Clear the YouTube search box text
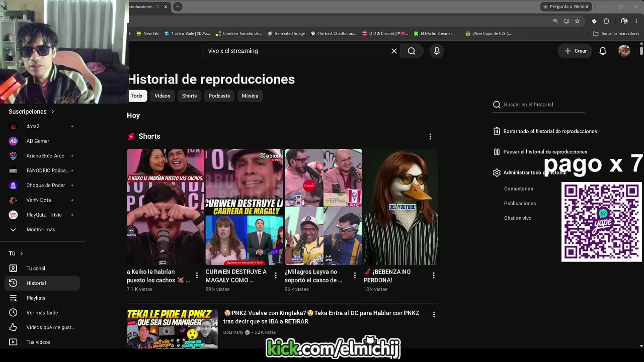Screen dimensions: 644x362 click(x=394, y=51)
